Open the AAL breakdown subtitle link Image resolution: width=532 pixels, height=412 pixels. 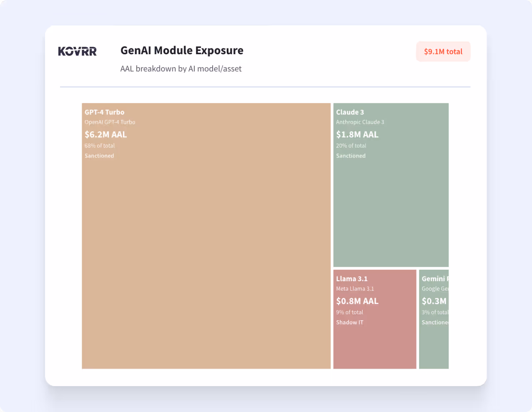coord(181,69)
